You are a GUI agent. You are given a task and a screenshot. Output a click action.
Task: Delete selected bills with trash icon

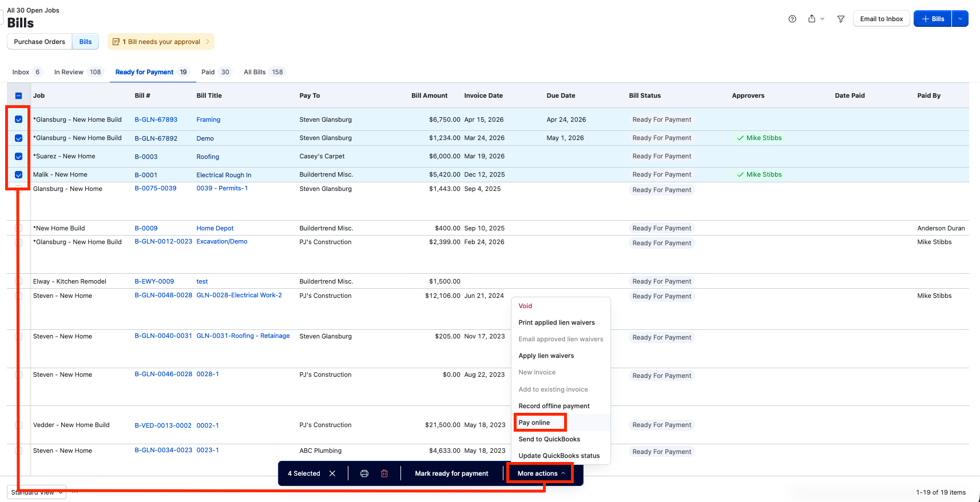[x=384, y=473]
